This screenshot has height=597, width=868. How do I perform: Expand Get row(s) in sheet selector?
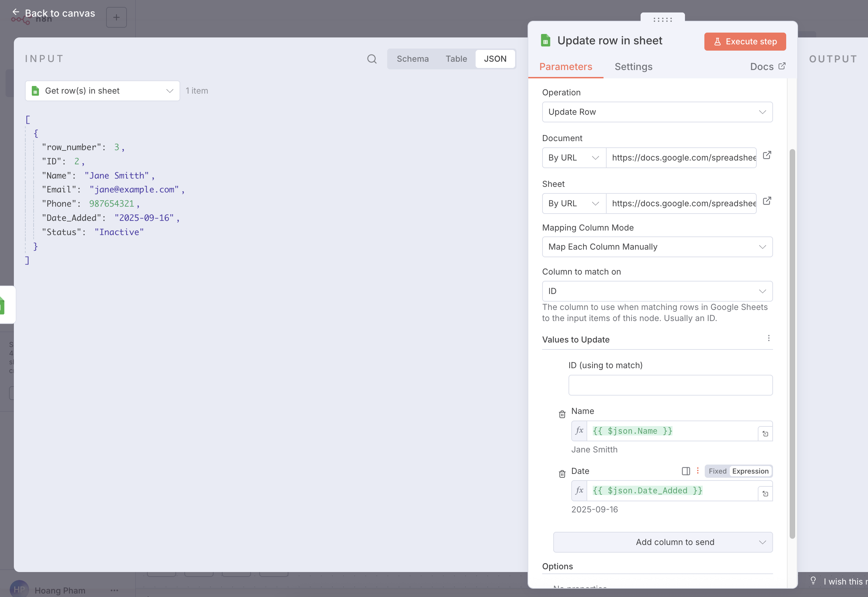coord(103,90)
